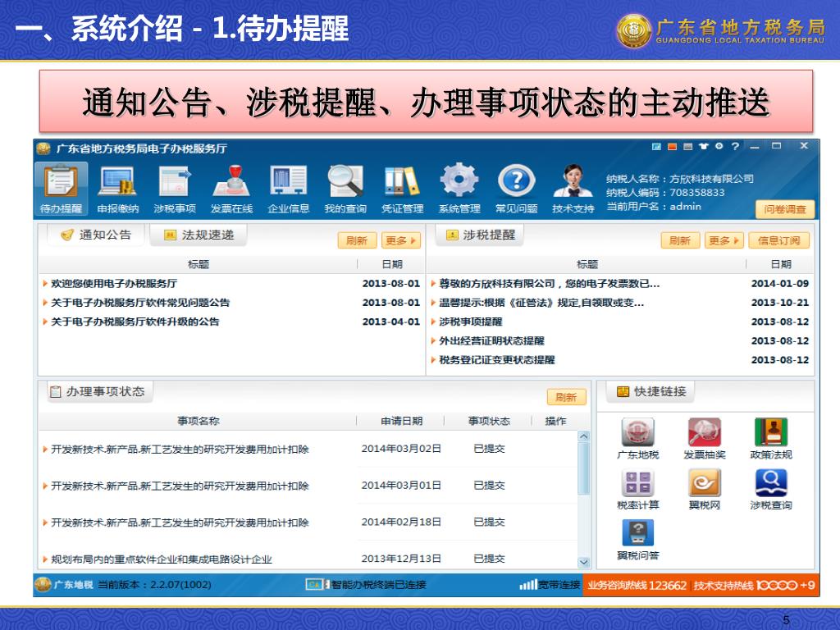Image resolution: width=840 pixels, height=630 pixels.
Task: Refresh the 通知公告 list
Action: 357,240
